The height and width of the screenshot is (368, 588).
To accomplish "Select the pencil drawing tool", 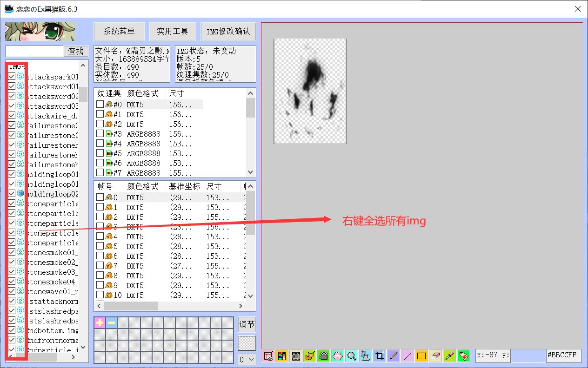I will click(x=393, y=355).
